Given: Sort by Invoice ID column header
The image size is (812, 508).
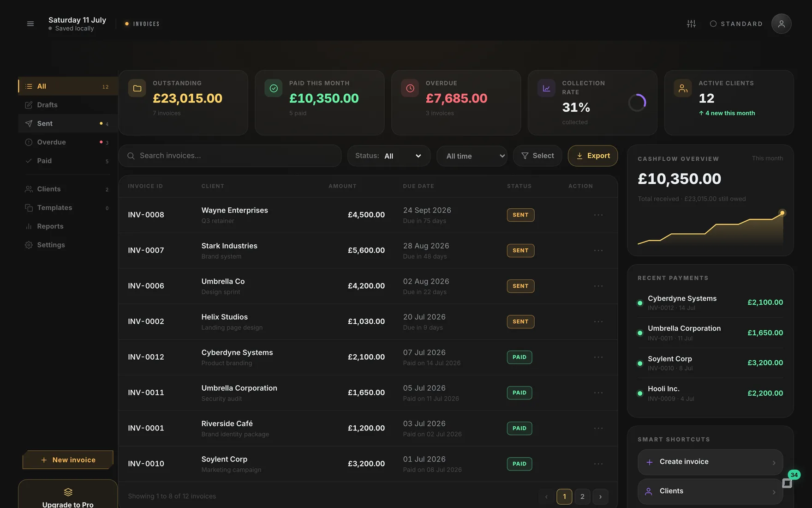Looking at the screenshot, I should [x=145, y=186].
